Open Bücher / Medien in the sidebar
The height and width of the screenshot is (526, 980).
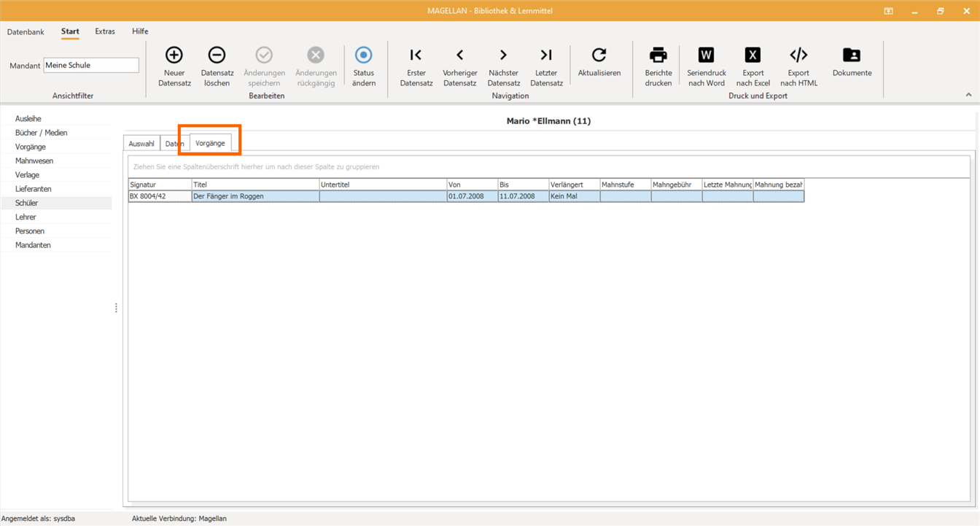coord(41,133)
